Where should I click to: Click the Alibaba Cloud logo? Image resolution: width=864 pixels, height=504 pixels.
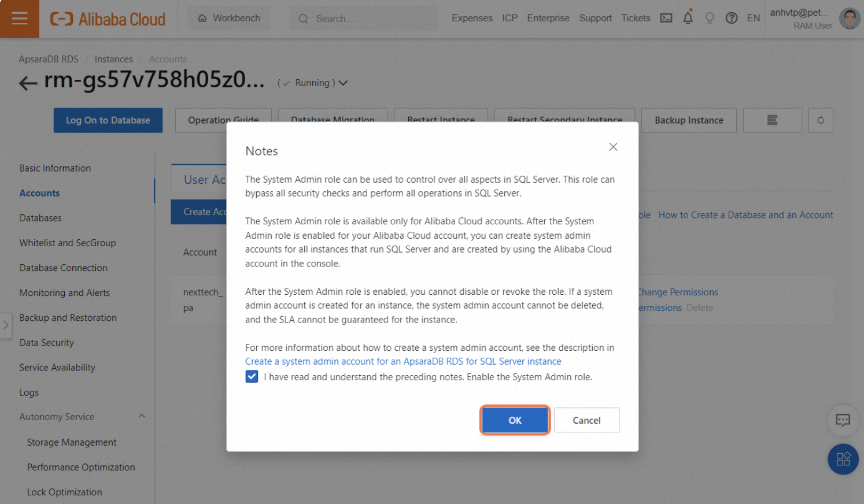click(108, 19)
